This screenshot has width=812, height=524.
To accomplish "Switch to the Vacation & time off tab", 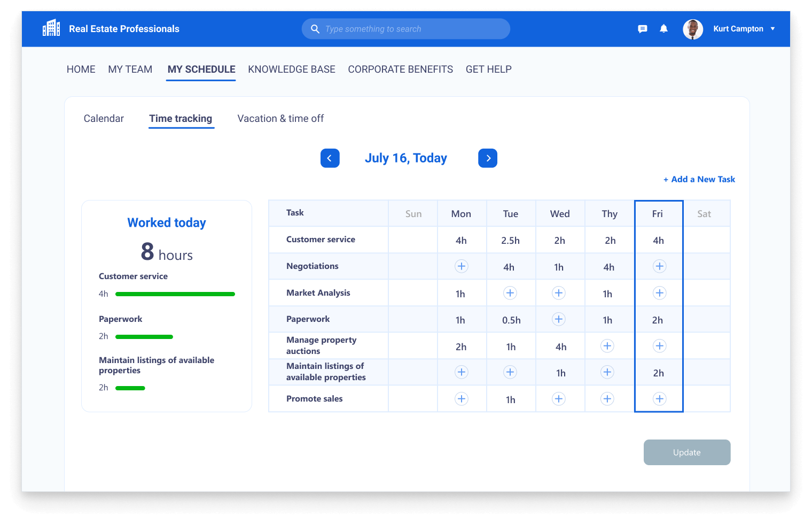I will coord(280,119).
